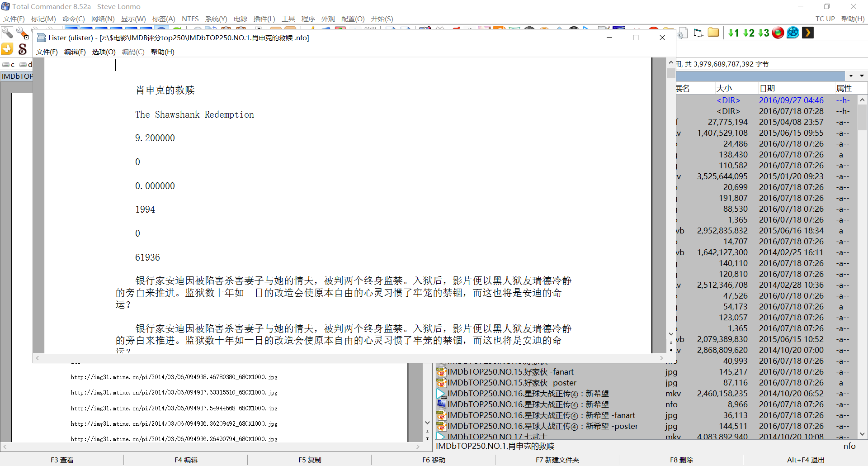The image size is (868, 466).
Task: Click F3 查看 button
Action: [62, 460]
